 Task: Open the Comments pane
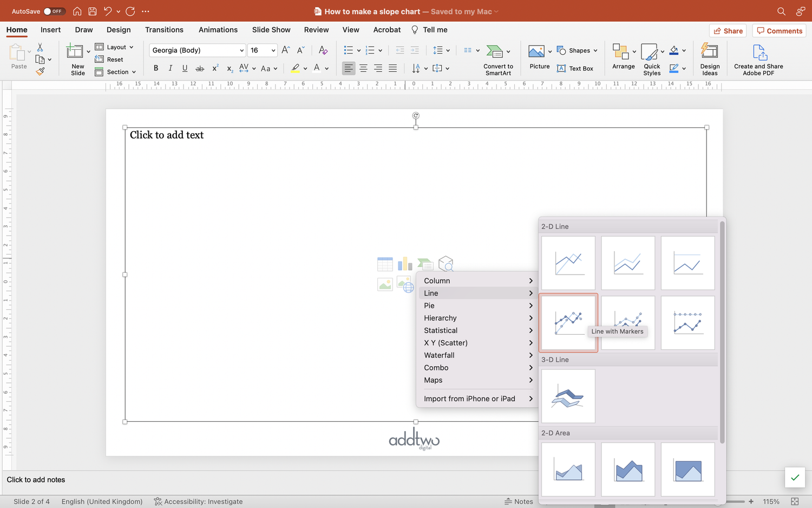(779, 30)
